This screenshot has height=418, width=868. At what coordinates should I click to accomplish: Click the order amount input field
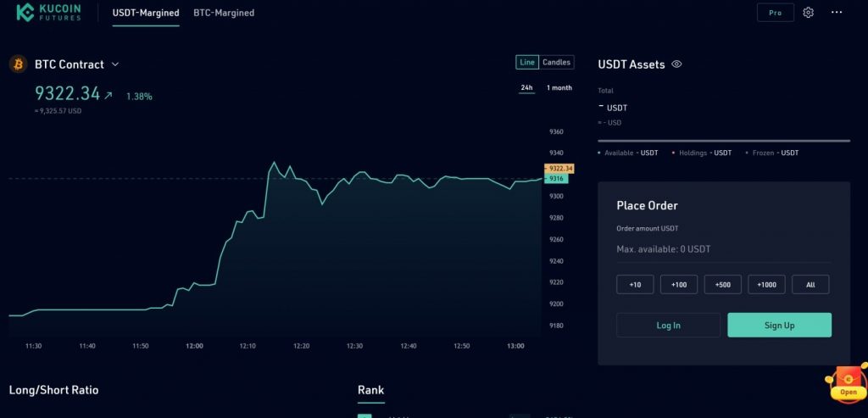pyautogui.click(x=724, y=249)
